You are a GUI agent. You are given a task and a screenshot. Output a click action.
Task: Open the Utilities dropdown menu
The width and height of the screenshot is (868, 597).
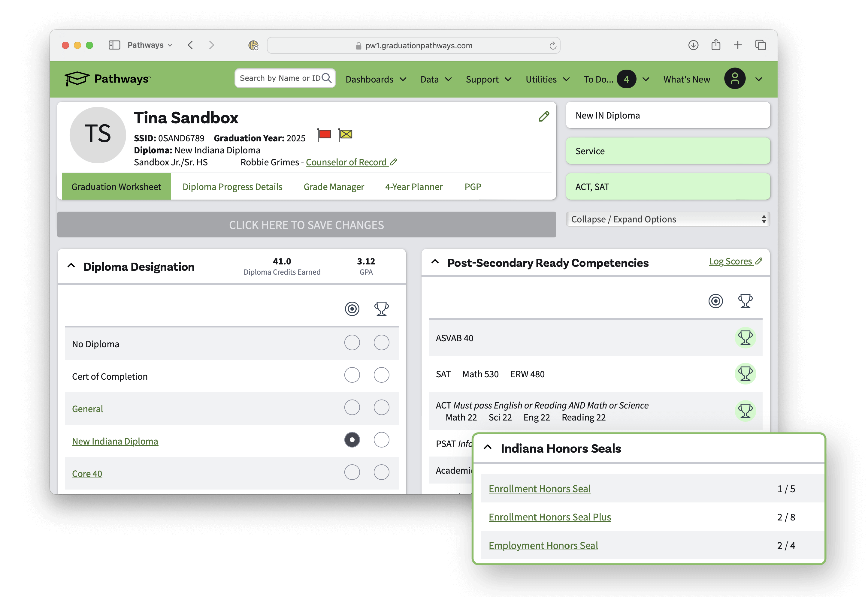point(547,79)
